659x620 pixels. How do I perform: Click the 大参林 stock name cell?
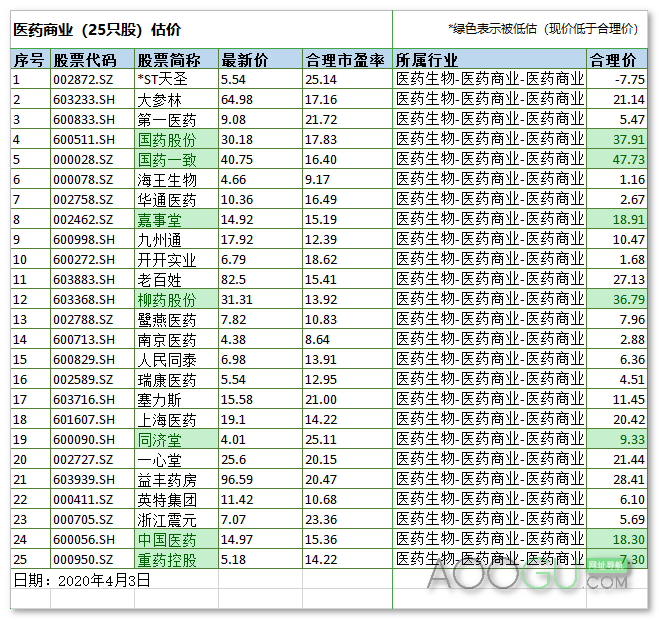177,100
